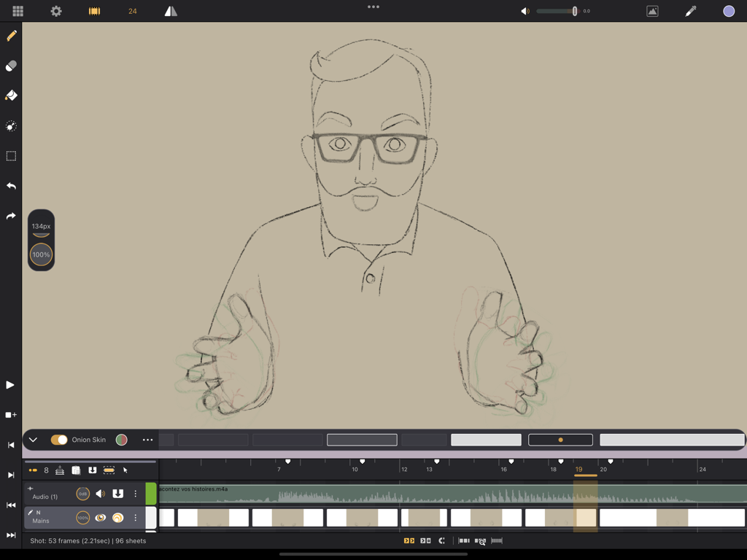Toggle visibility of the Mains layer
This screenshot has height=560, width=747.
(101, 518)
